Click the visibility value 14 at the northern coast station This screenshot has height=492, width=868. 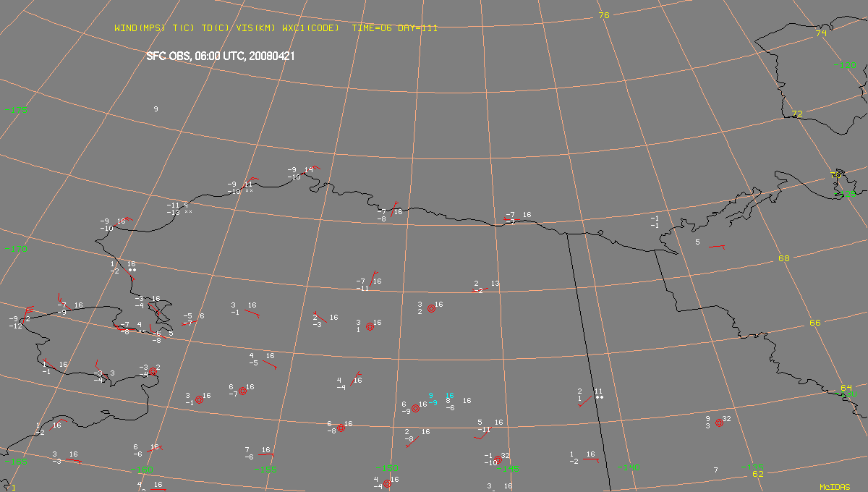tap(308, 169)
